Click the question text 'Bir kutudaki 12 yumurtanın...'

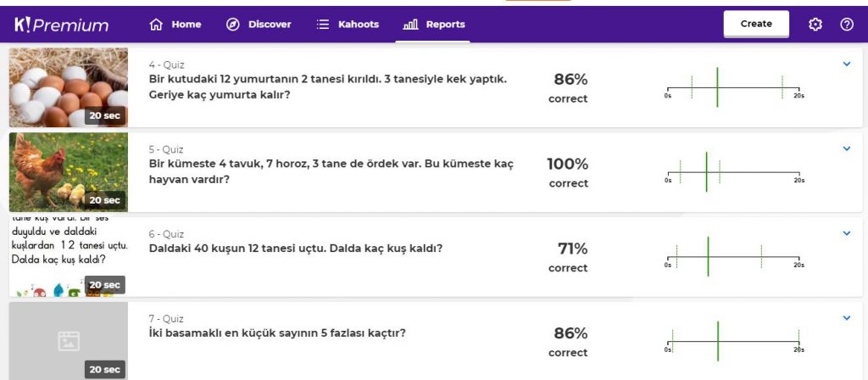328,87
